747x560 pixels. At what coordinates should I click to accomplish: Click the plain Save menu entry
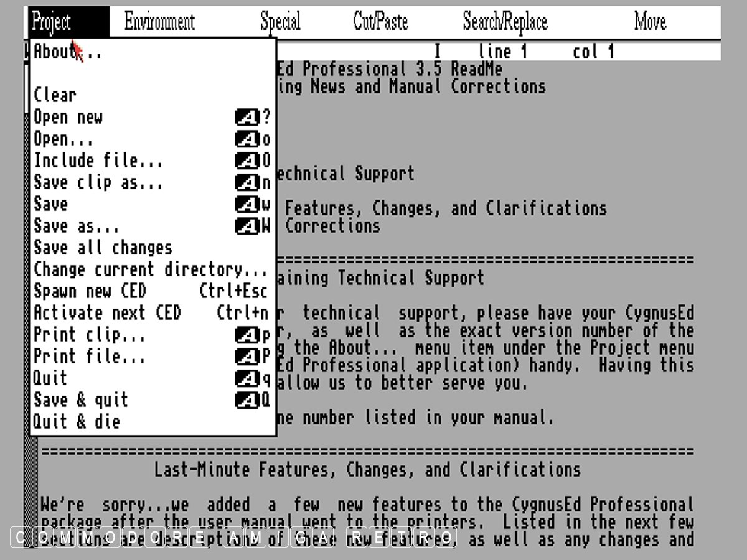tap(153, 204)
